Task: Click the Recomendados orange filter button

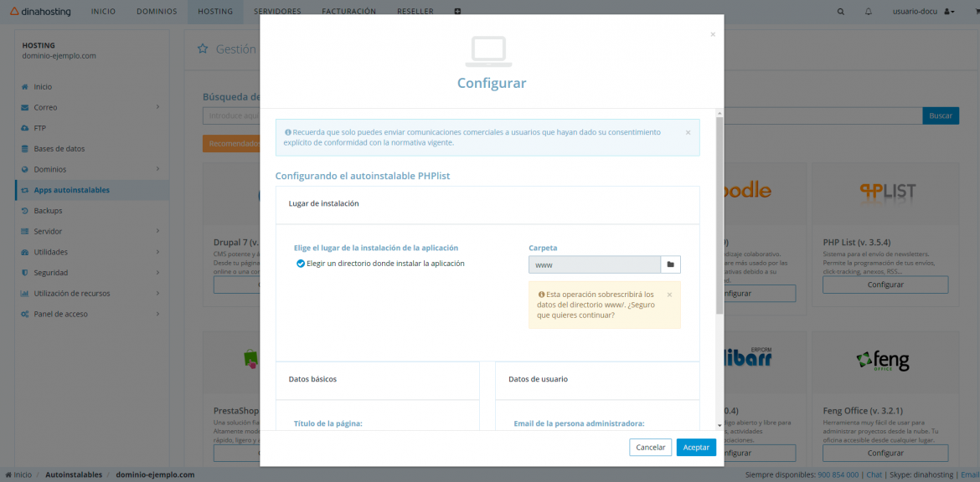Action: [x=231, y=144]
